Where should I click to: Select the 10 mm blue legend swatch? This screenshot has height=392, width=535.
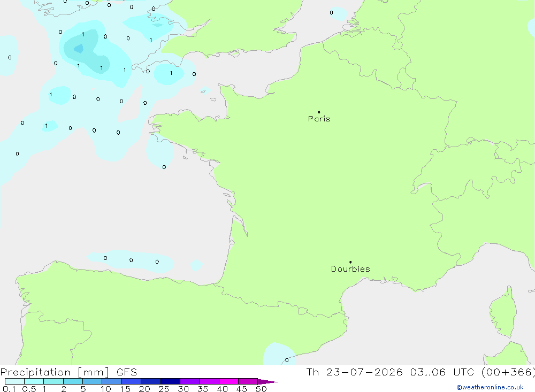[x=112, y=381]
